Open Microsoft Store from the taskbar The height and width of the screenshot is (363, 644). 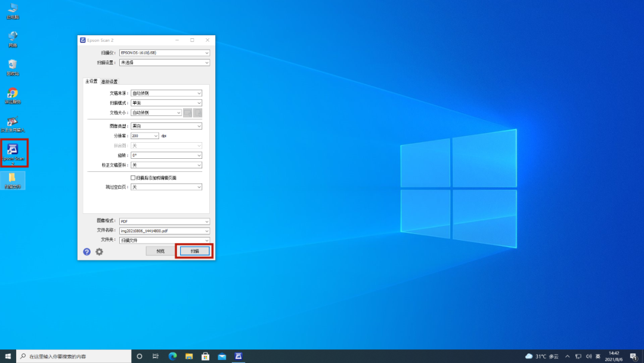[x=205, y=356]
